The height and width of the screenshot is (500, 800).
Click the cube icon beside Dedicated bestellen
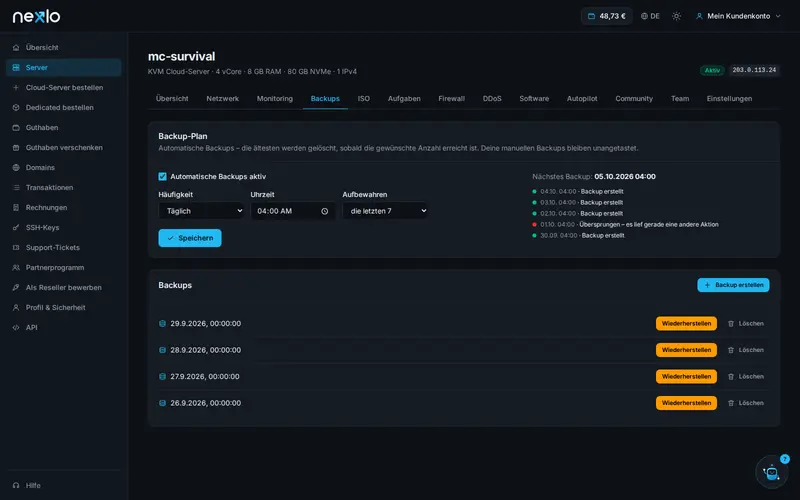tap(16, 108)
